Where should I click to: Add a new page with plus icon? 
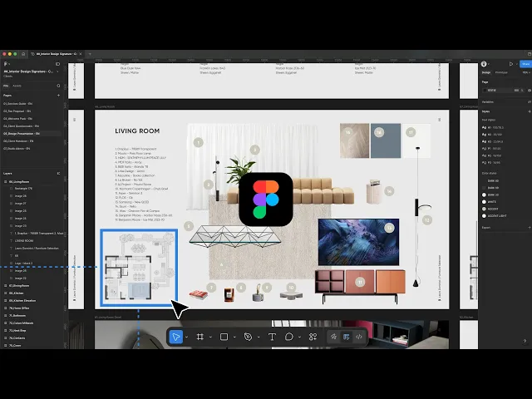click(x=58, y=96)
